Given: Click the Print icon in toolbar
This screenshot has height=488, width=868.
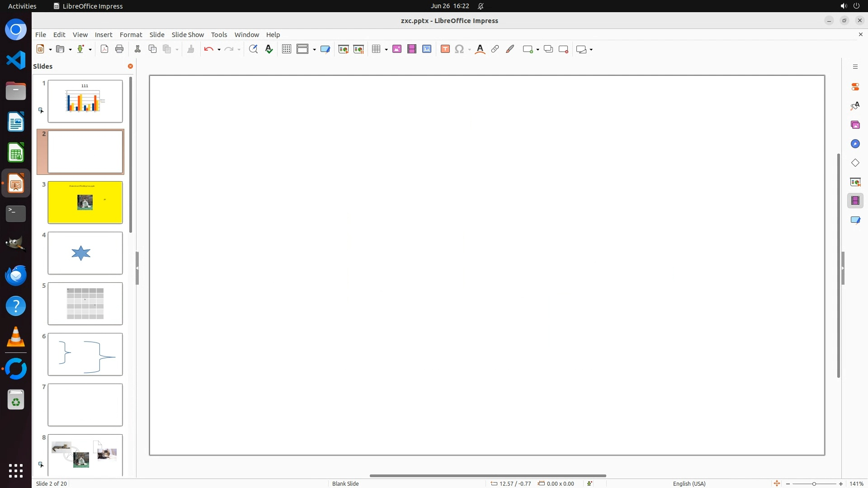Looking at the screenshot, I should click(119, 49).
